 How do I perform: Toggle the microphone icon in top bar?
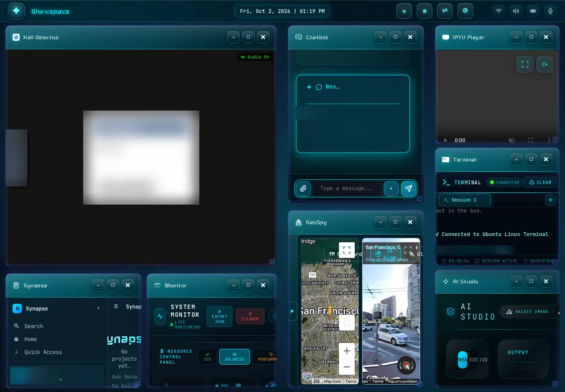[x=550, y=11]
